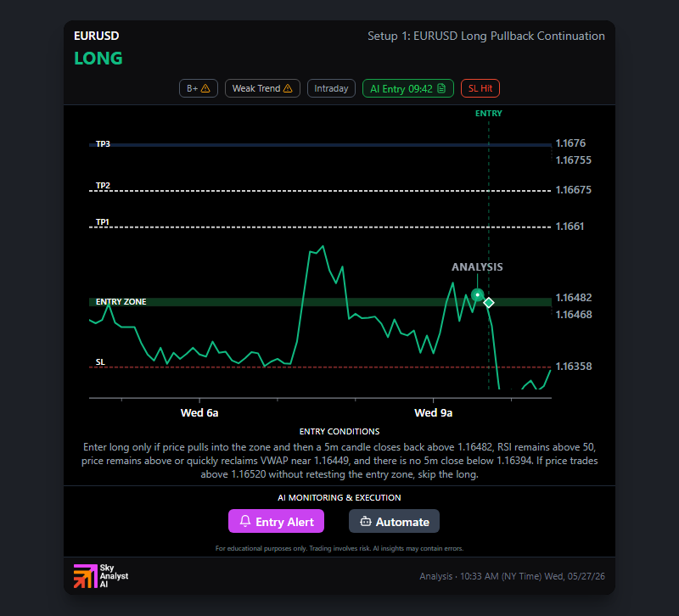Click the bell icon in Entry Alert
Viewport: 679px width, 616px height.
click(x=245, y=521)
